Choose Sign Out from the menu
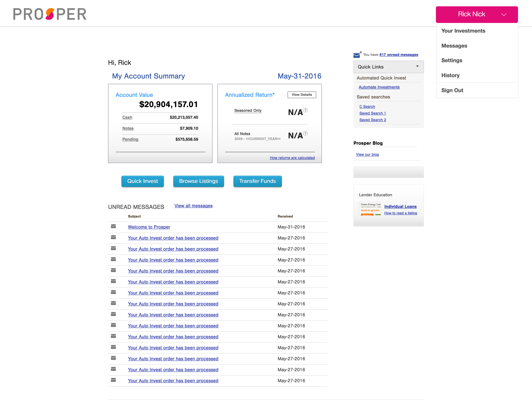The image size is (532, 400). tap(452, 90)
